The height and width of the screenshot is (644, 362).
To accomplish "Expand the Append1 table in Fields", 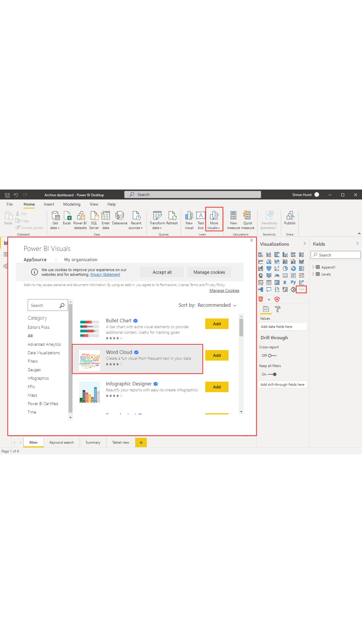I will click(x=313, y=267).
